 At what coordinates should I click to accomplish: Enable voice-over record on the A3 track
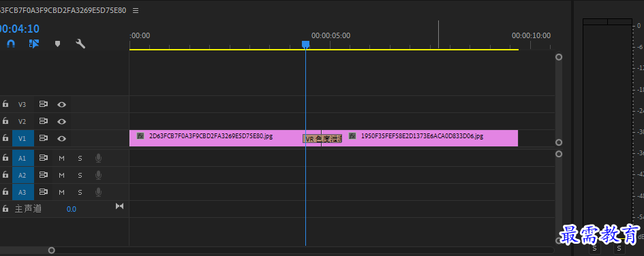coord(99,192)
